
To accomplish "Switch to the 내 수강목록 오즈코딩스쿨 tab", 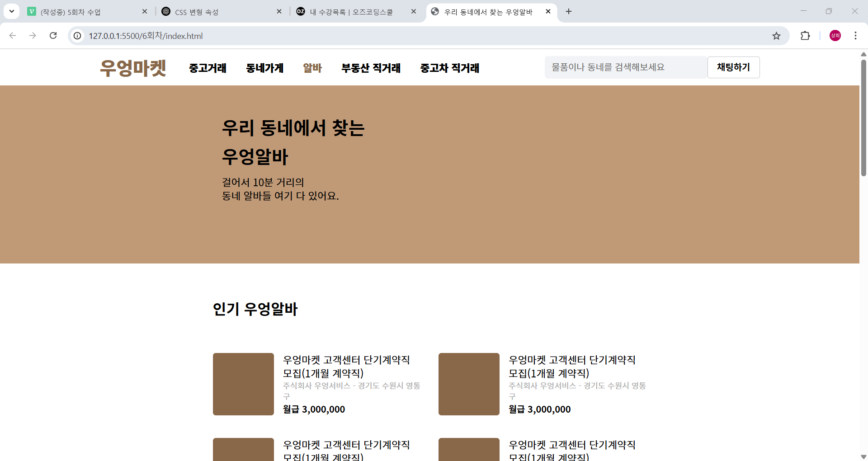I will (x=357, y=12).
